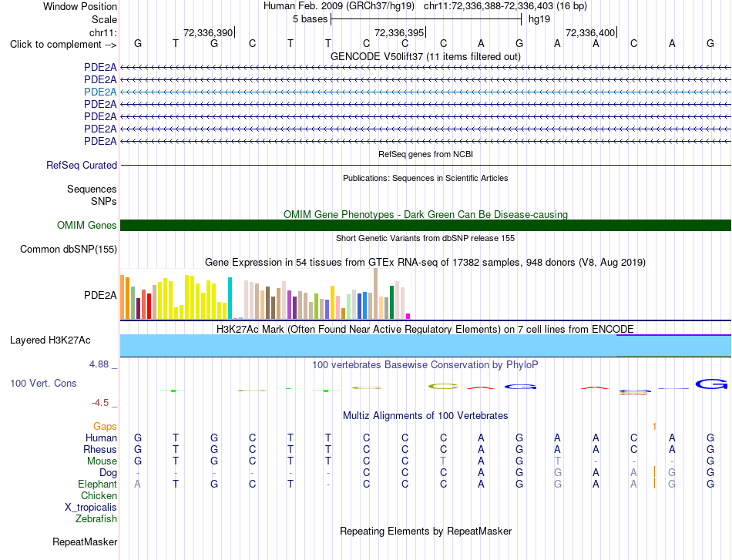Click the highlighted light-blue PDE2A transcript label
This screenshot has height=560, width=732.
pyautogui.click(x=100, y=92)
